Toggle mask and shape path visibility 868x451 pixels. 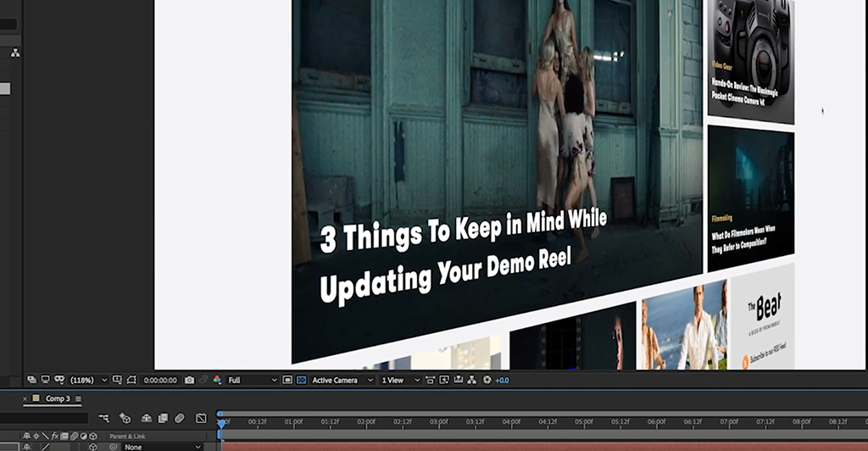59,380
